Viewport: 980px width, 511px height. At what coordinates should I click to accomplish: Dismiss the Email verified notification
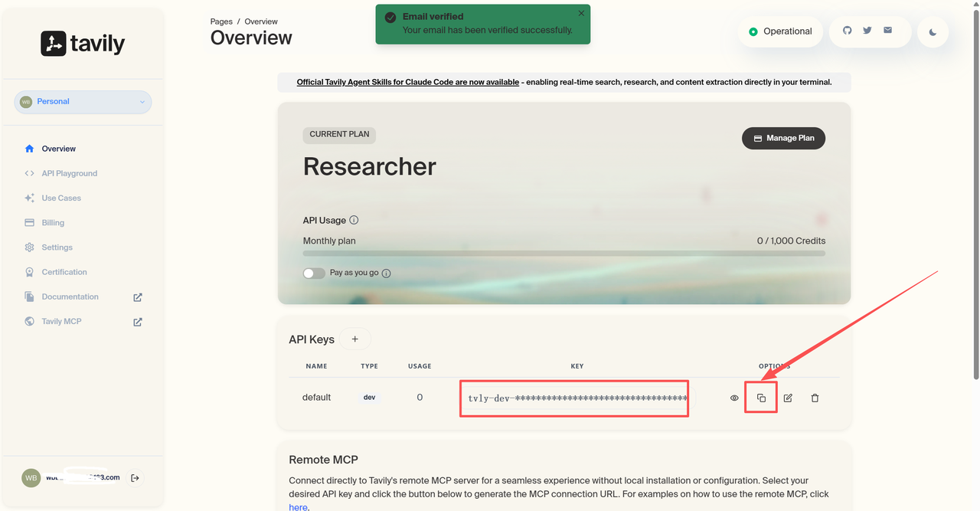click(581, 13)
